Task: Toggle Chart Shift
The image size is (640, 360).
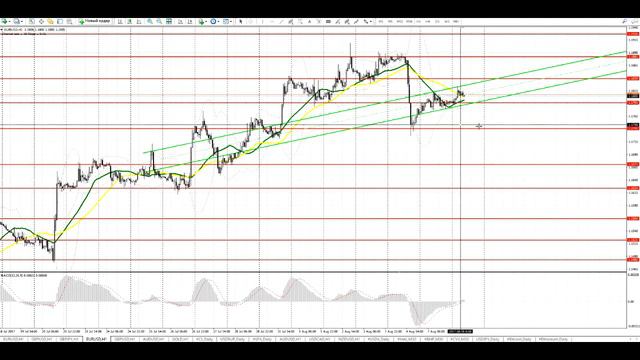Action: click(x=190, y=21)
